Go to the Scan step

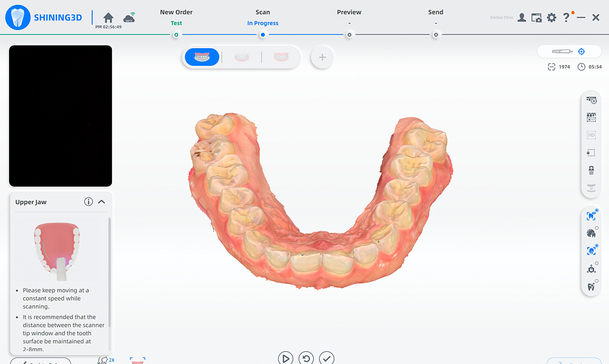pyautogui.click(x=263, y=12)
